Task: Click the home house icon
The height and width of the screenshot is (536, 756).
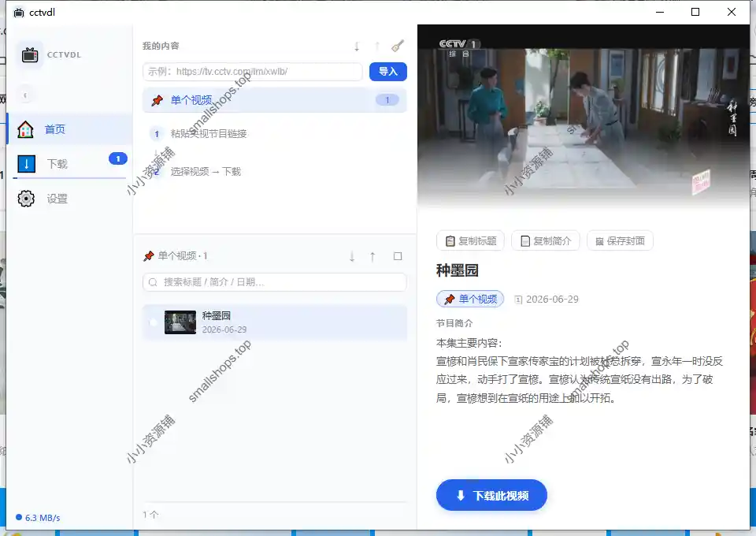Action: (25, 129)
